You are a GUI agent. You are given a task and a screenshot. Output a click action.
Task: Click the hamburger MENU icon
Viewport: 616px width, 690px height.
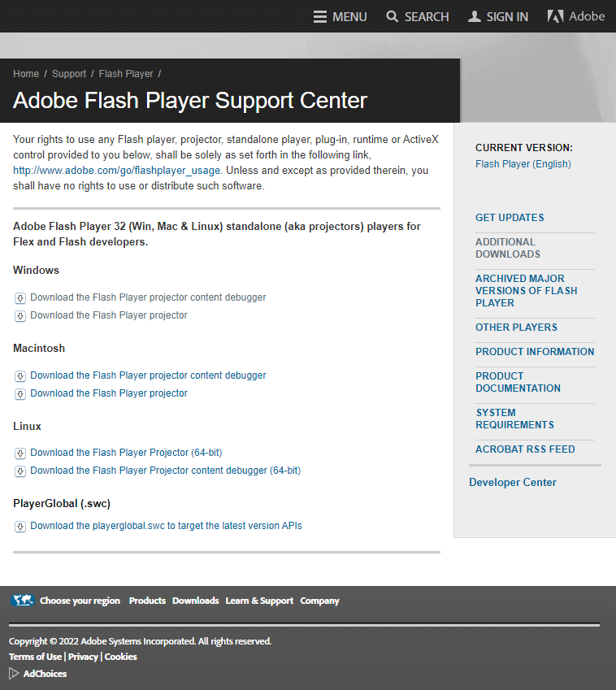(320, 16)
